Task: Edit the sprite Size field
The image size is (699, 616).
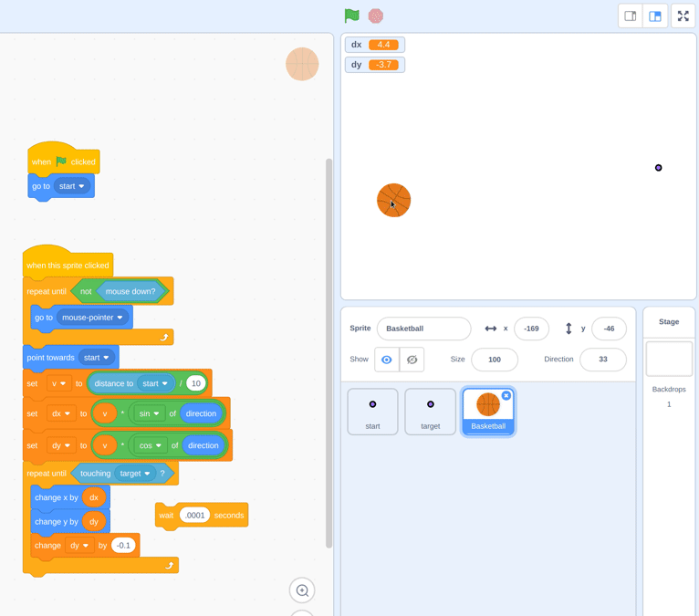Action: [x=495, y=360]
